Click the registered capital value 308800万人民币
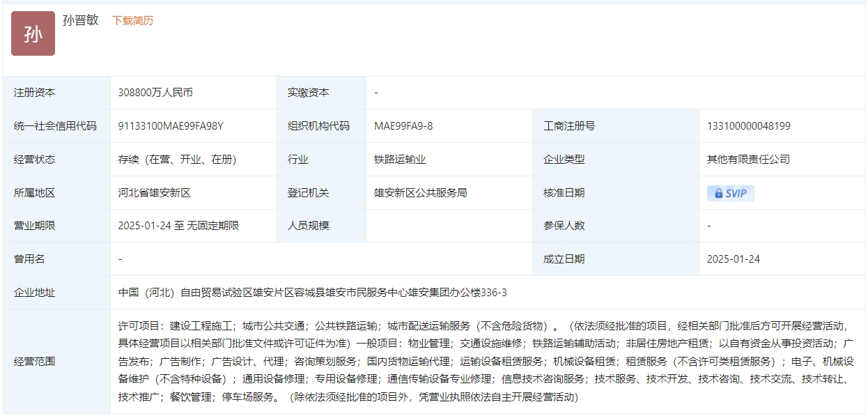The width and height of the screenshot is (868, 416). [x=155, y=93]
